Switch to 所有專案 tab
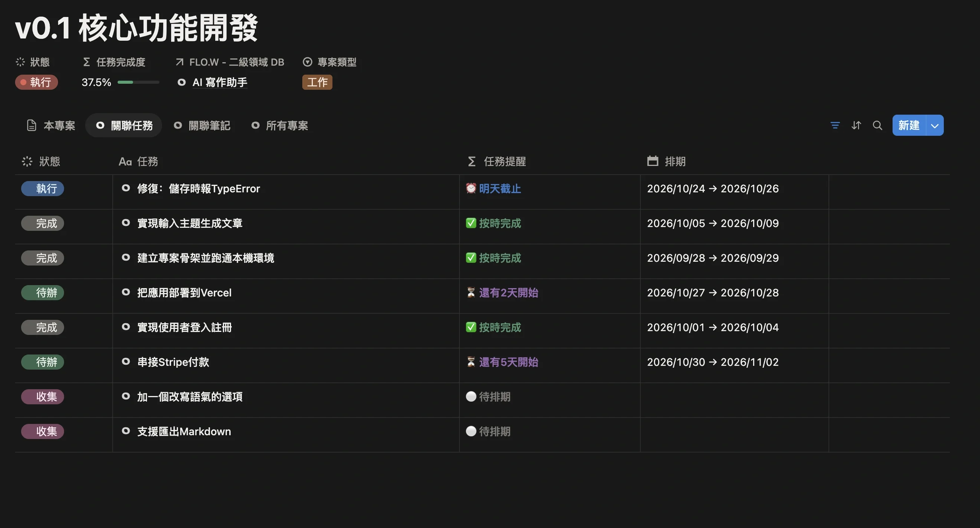The image size is (980, 528). tap(280, 125)
